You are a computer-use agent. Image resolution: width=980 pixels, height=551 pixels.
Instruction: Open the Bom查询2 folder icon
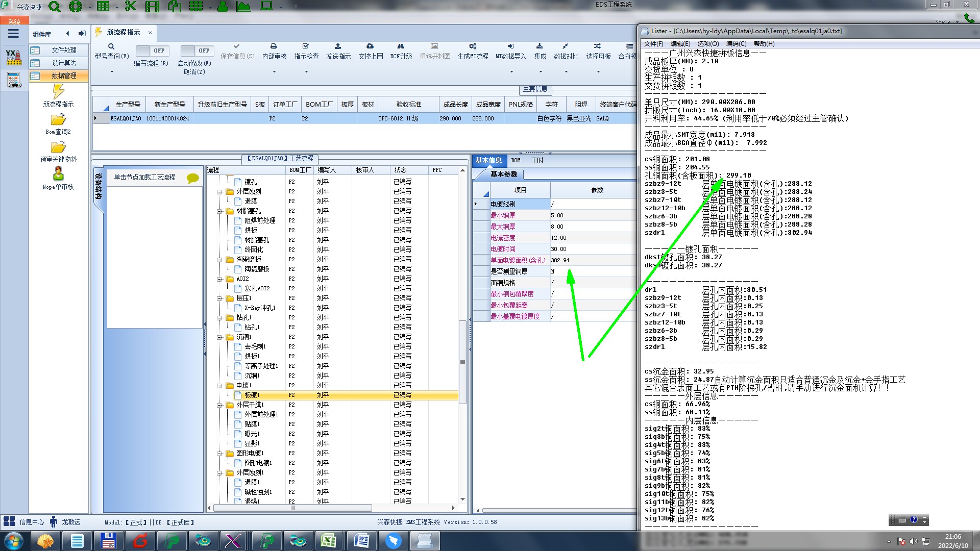[58, 119]
